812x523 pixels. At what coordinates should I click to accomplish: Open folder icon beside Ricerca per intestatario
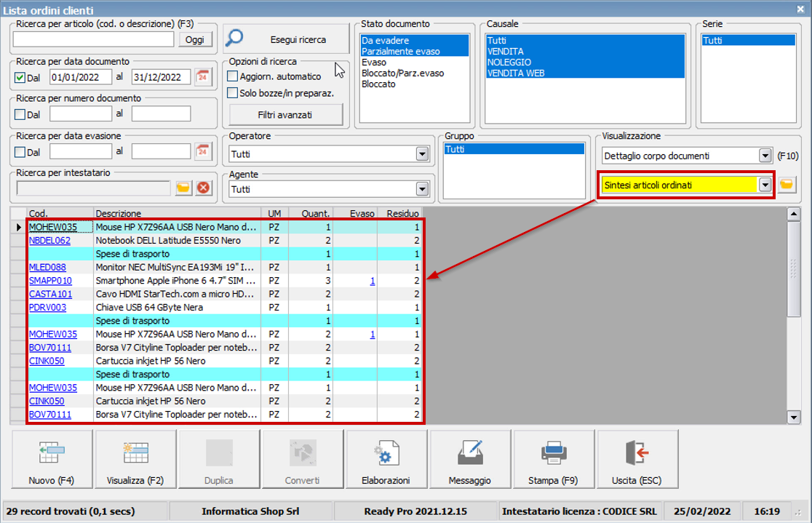[184, 188]
